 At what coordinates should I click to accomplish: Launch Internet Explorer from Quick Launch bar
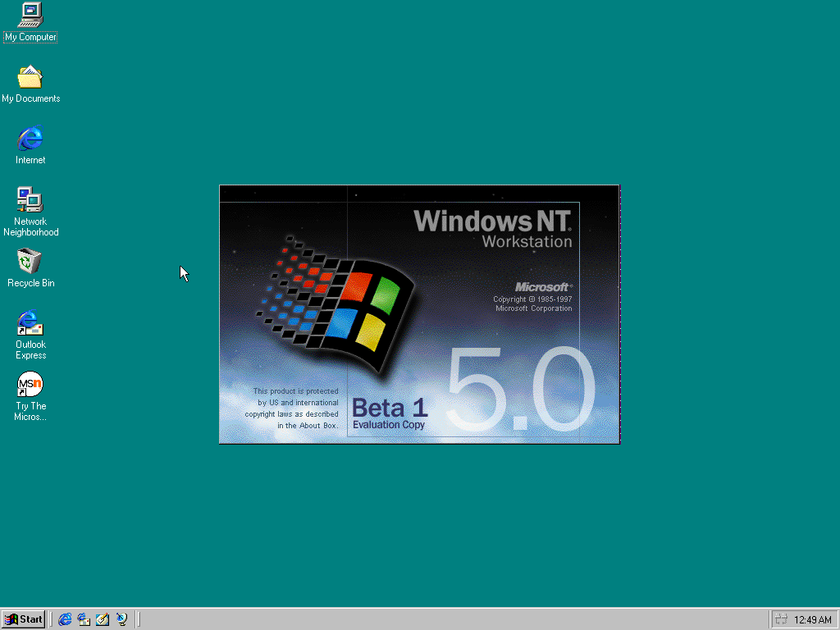(x=65, y=619)
